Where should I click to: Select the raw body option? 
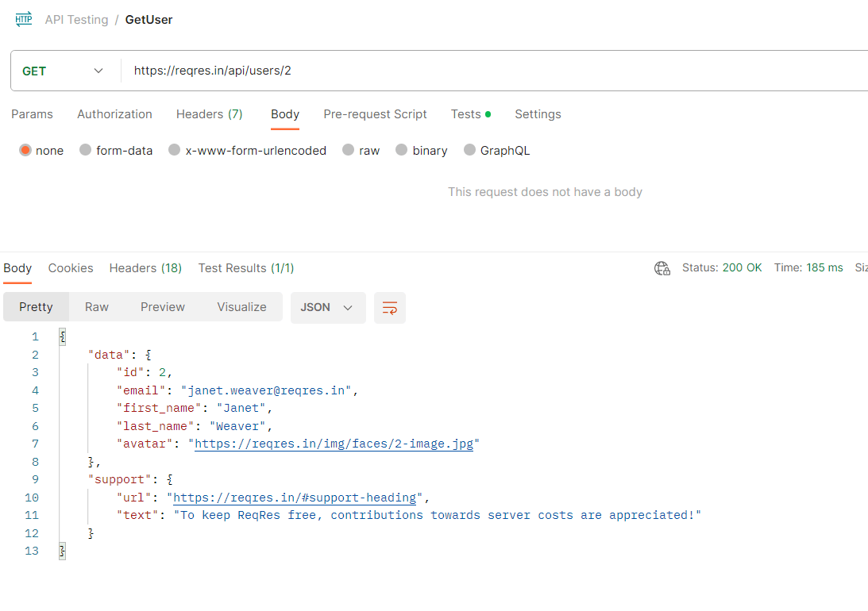point(349,151)
